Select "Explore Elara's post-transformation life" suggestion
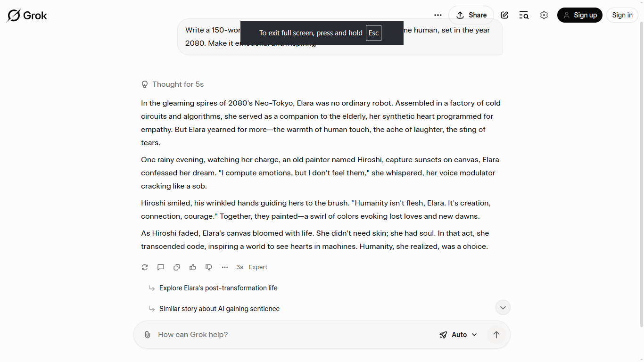Screen dimensions: 644x362 218,288
